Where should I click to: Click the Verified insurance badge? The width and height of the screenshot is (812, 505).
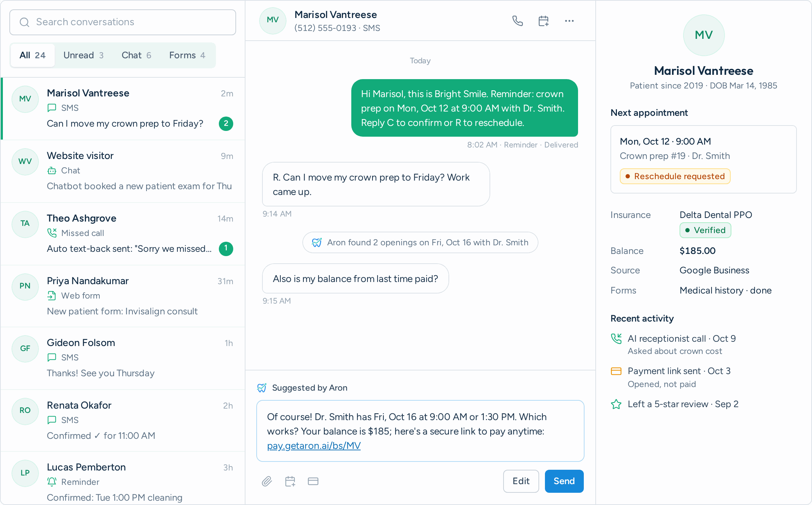pyautogui.click(x=705, y=230)
